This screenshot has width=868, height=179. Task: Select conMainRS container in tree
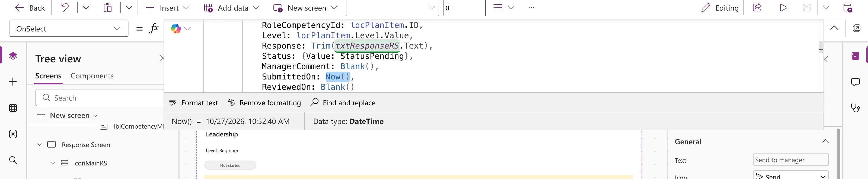click(91, 163)
